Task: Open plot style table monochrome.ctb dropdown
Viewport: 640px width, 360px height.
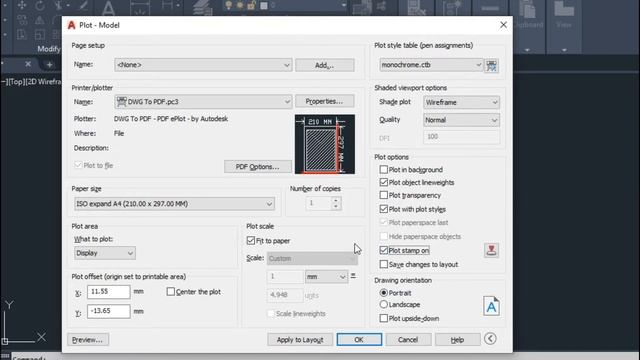Action: pos(431,65)
